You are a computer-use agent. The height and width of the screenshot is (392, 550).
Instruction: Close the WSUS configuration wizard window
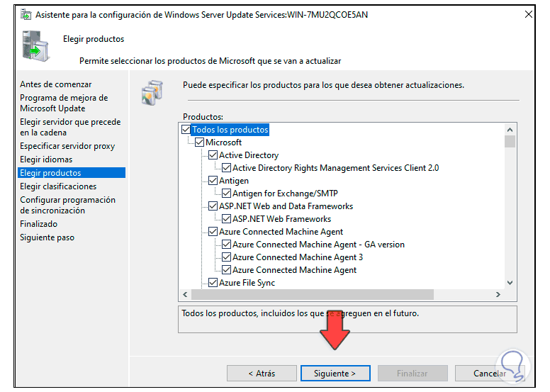coord(528,14)
